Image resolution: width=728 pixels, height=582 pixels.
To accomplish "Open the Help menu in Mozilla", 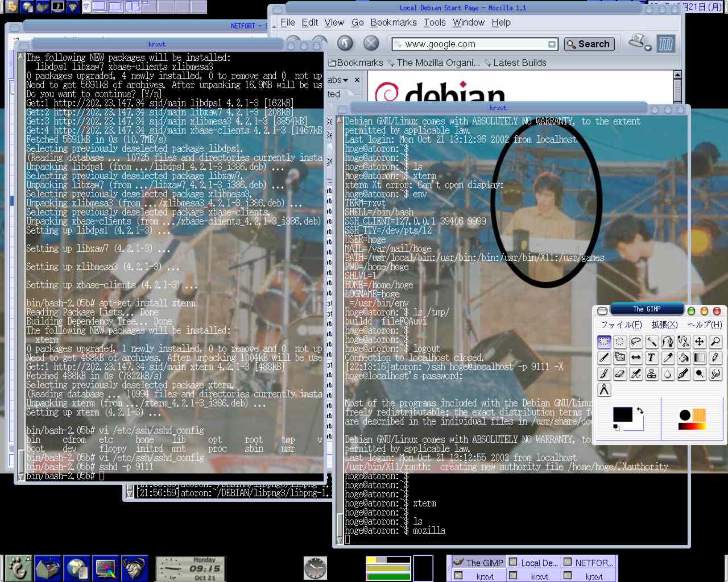I will point(501,22).
